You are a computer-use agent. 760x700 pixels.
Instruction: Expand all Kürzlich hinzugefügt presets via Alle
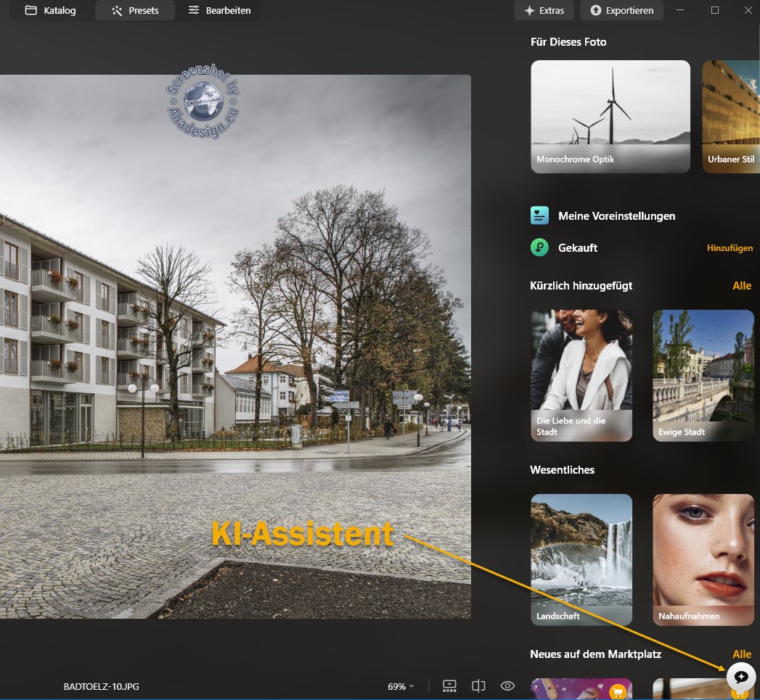coord(742,285)
